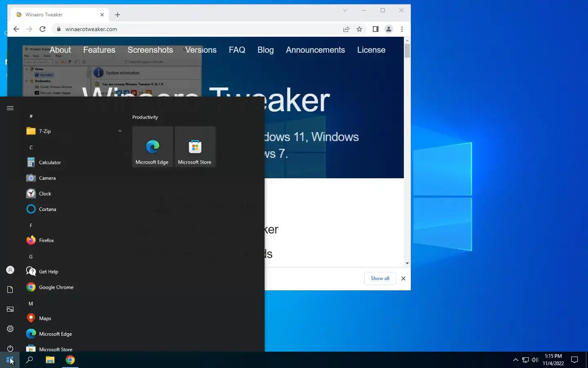Open Chrome tab search chevron
The width and height of the screenshot is (588, 368).
pos(345,10)
